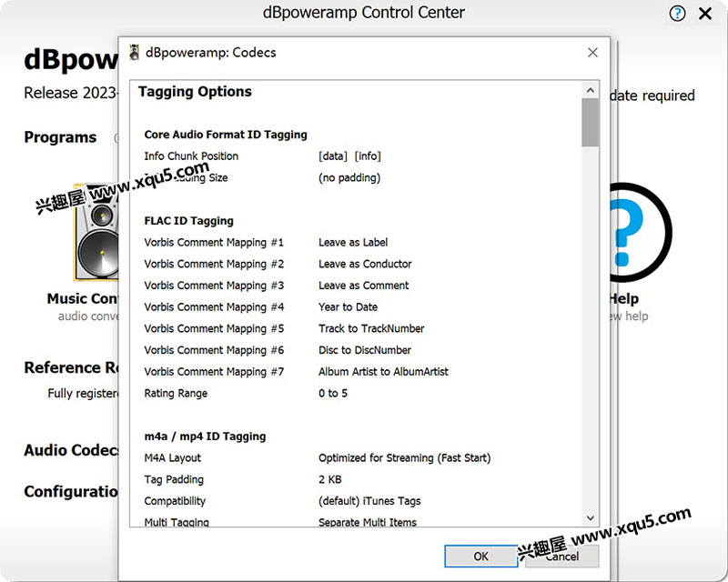This screenshot has height=582, width=728.
Task: Click Configuration heading in Control Center
Action: pos(71,491)
